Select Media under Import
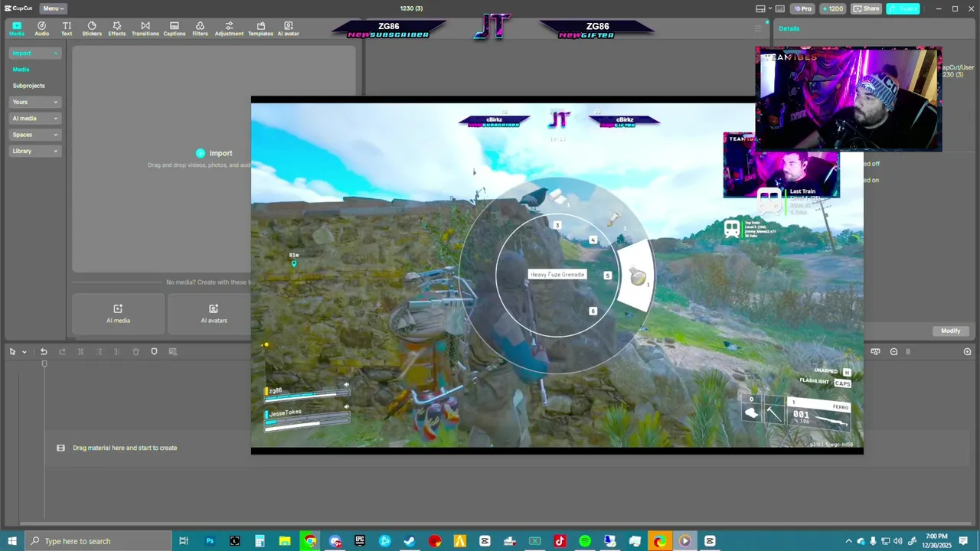 pyautogui.click(x=21, y=70)
